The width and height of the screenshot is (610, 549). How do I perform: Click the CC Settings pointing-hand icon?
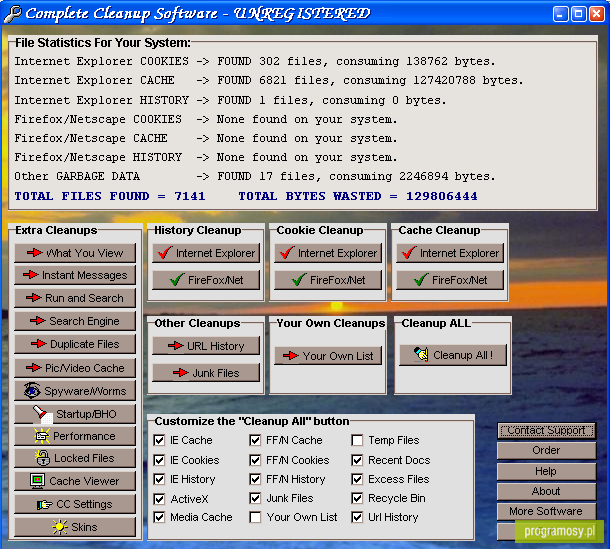point(44,505)
